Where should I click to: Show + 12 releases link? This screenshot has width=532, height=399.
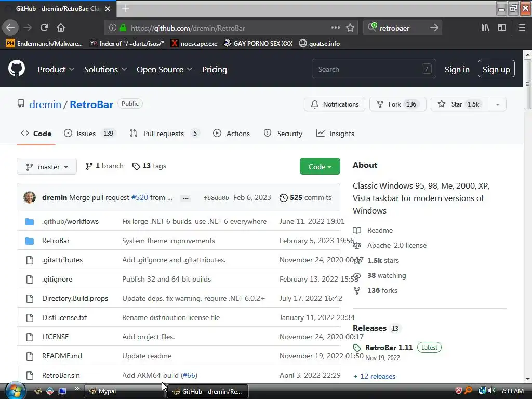(374, 376)
